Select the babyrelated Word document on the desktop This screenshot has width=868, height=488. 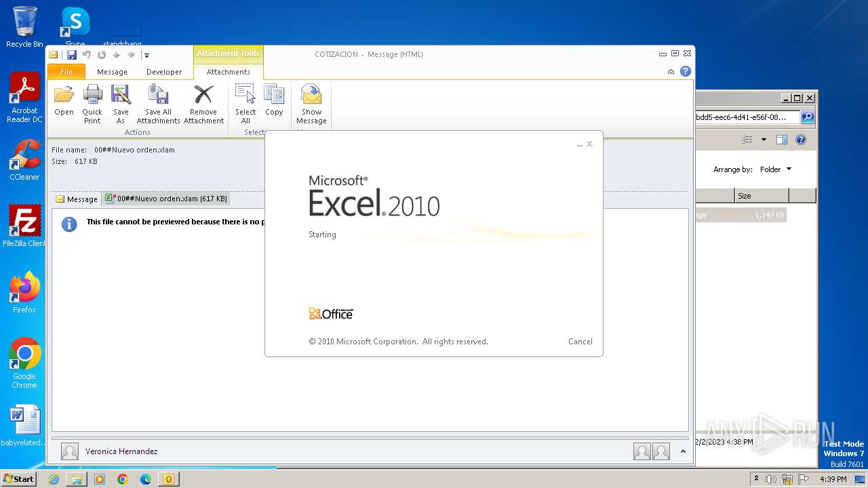point(24,426)
